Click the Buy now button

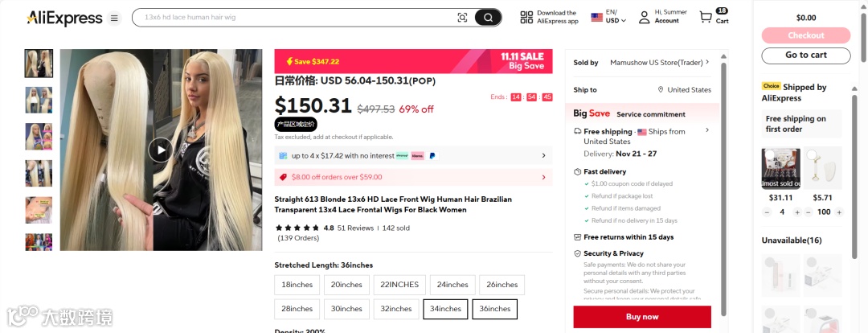(642, 317)
